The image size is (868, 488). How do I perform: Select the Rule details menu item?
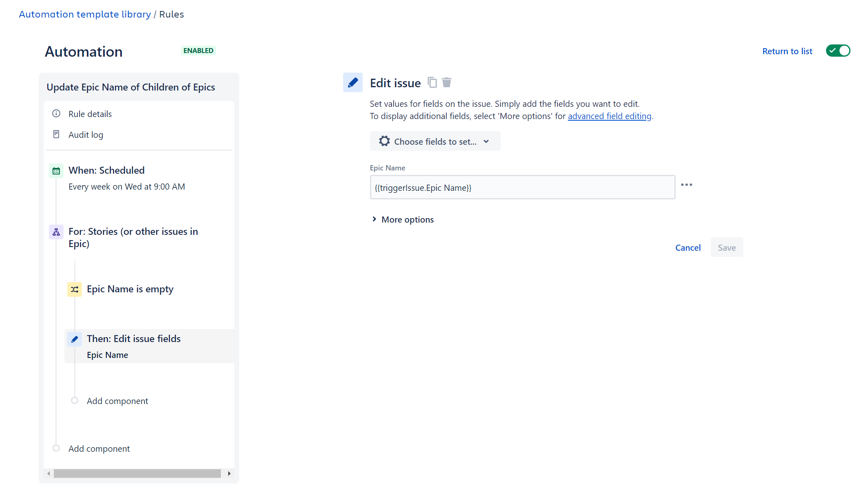point(90,113)
